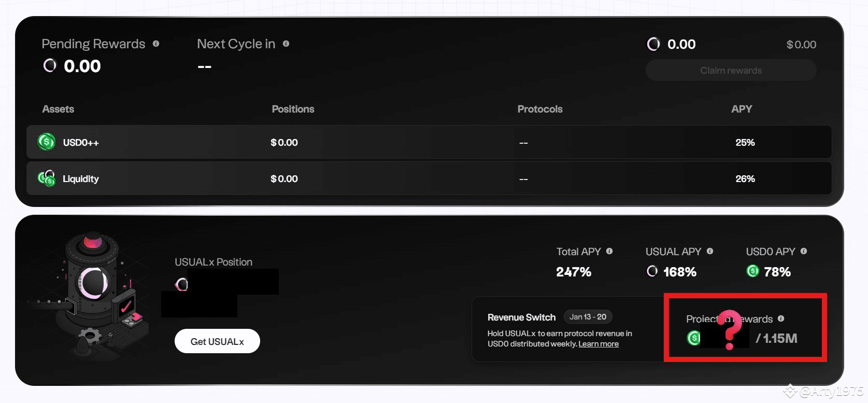Click the Liquidity pair token icon
This screenshot has height=403, width=868.
(47, 178)
